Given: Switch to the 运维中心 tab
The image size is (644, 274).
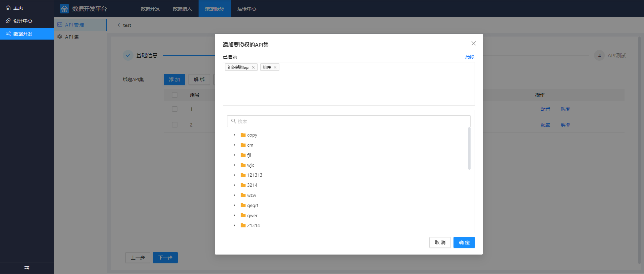Looking at the screenshot, I should [x=247, y=9].
